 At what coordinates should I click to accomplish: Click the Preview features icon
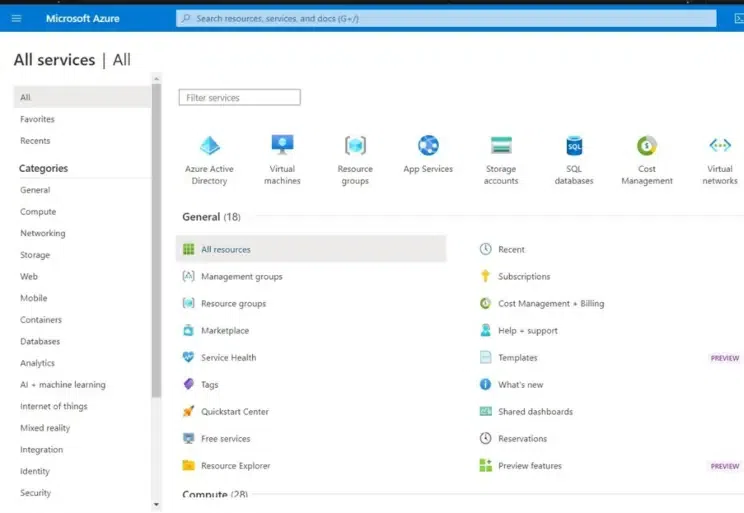click(x=485, y=465)
